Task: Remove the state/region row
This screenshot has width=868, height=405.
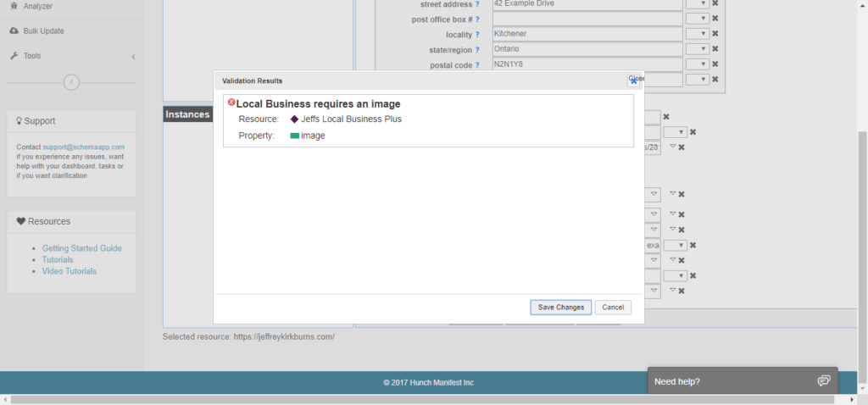Action: click(x=715, y=48)
